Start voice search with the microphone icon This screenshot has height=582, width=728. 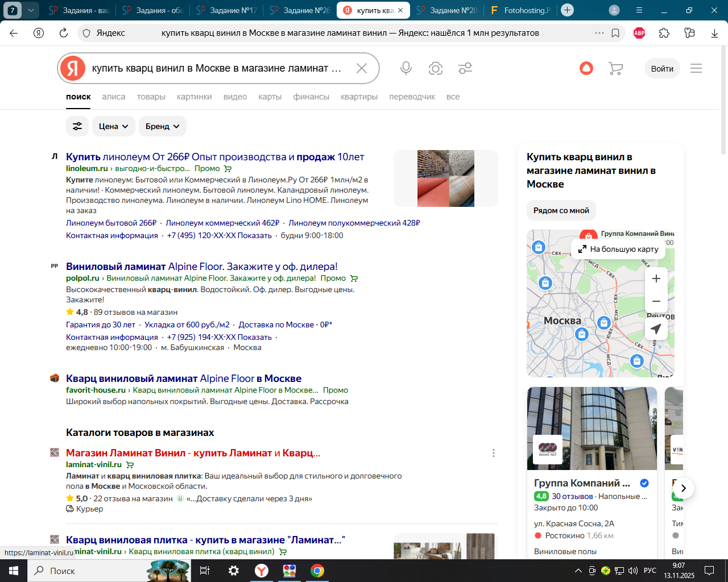point(406,68)
